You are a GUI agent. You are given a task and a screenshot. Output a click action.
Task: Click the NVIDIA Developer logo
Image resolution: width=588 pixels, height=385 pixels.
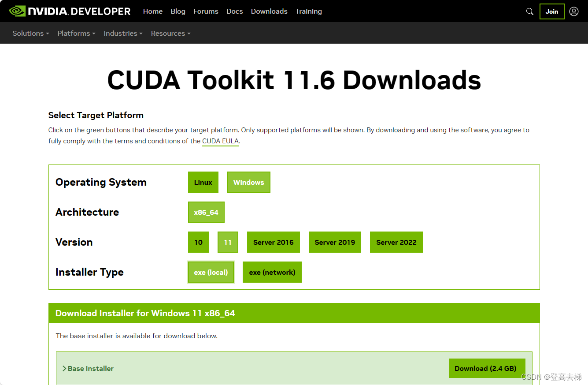[70, 11]
